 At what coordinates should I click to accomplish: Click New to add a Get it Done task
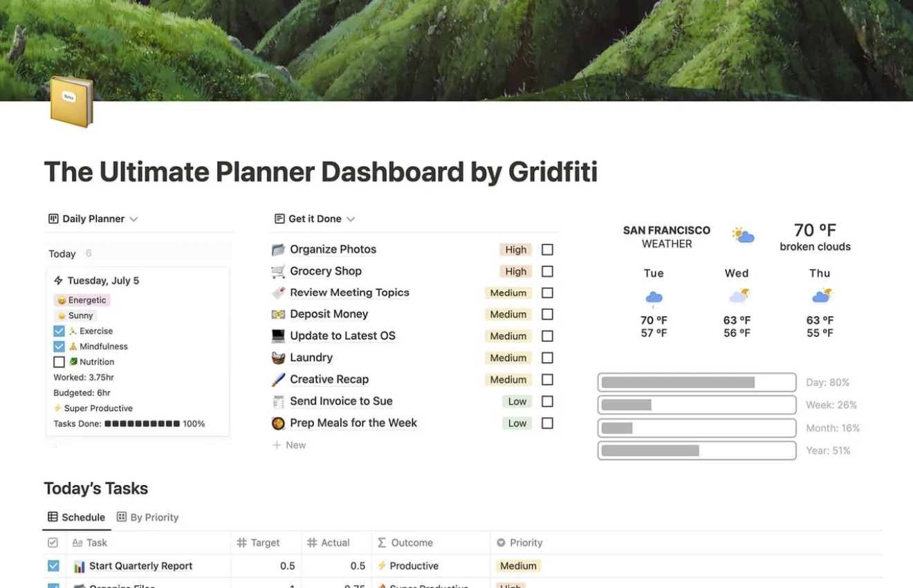click(x=289, y=445)
